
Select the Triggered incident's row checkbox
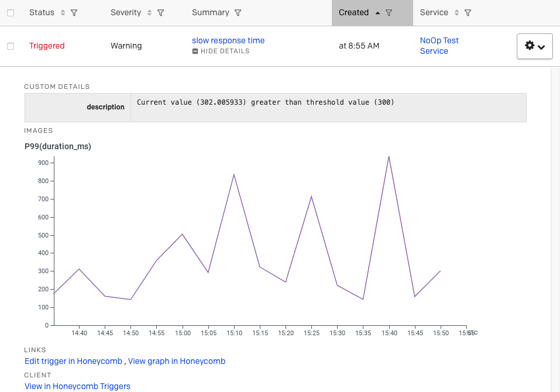[9, 46]
